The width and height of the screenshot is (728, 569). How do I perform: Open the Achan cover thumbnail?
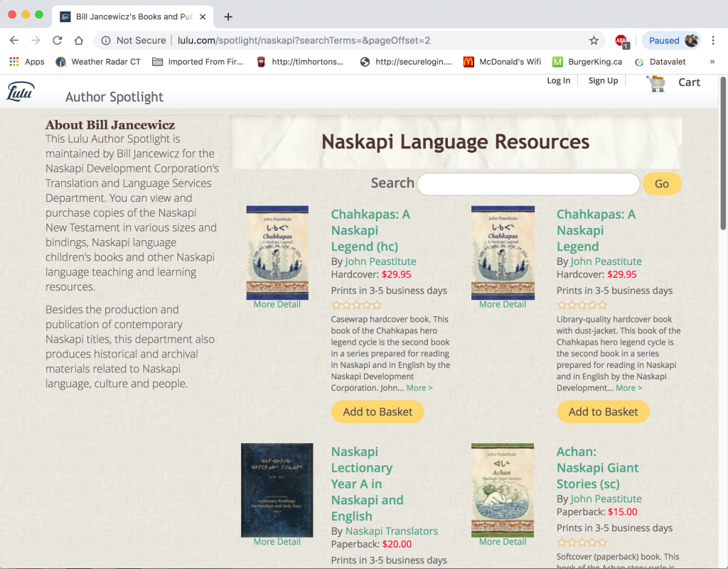pyautogui.click(x=503, y=490)
